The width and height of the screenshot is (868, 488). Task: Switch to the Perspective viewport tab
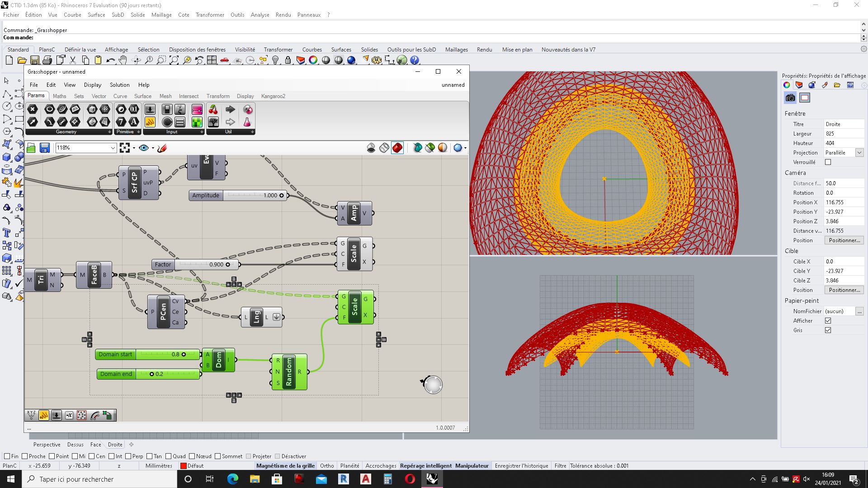(47, 445)
